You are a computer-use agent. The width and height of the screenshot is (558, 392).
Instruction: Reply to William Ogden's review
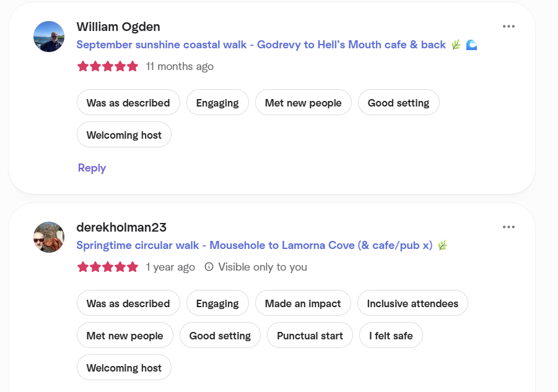pos(92,168)
